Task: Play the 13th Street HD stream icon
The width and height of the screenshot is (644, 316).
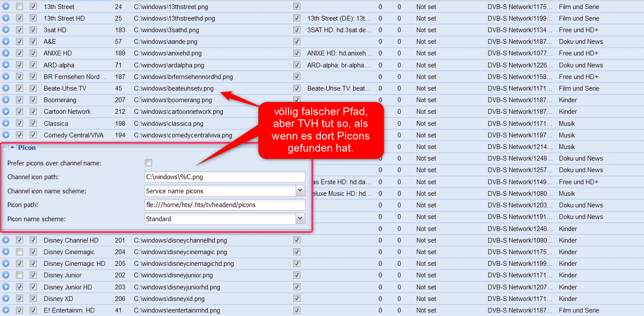Action: (x=6, y=18)
